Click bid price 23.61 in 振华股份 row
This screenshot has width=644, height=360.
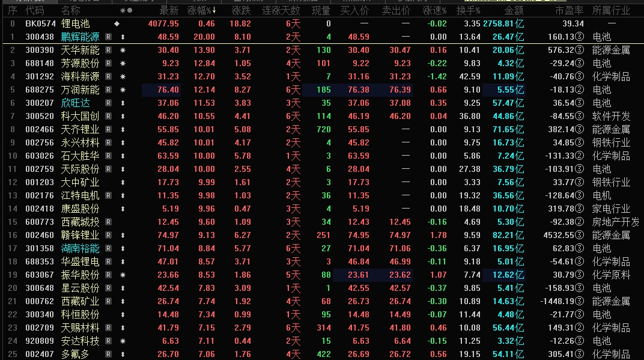(359, 275)
